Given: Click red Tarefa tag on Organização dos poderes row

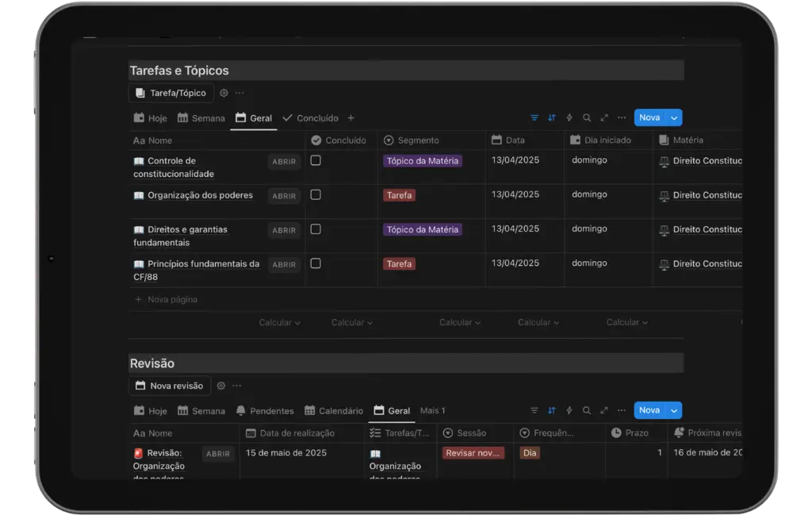Looking at the screenshot, I should click(x=400, y=195).
